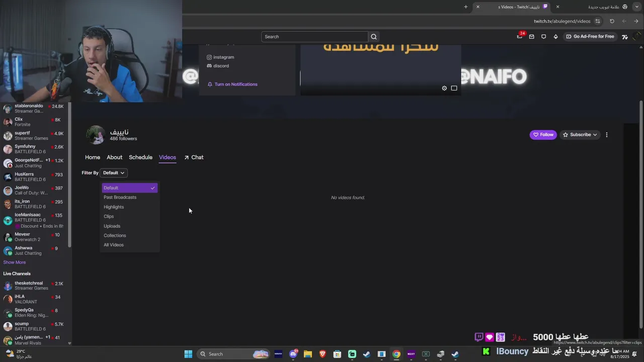Open site info icon in address bar
Viewport: 644px width, 362px height.
[598, 21]
